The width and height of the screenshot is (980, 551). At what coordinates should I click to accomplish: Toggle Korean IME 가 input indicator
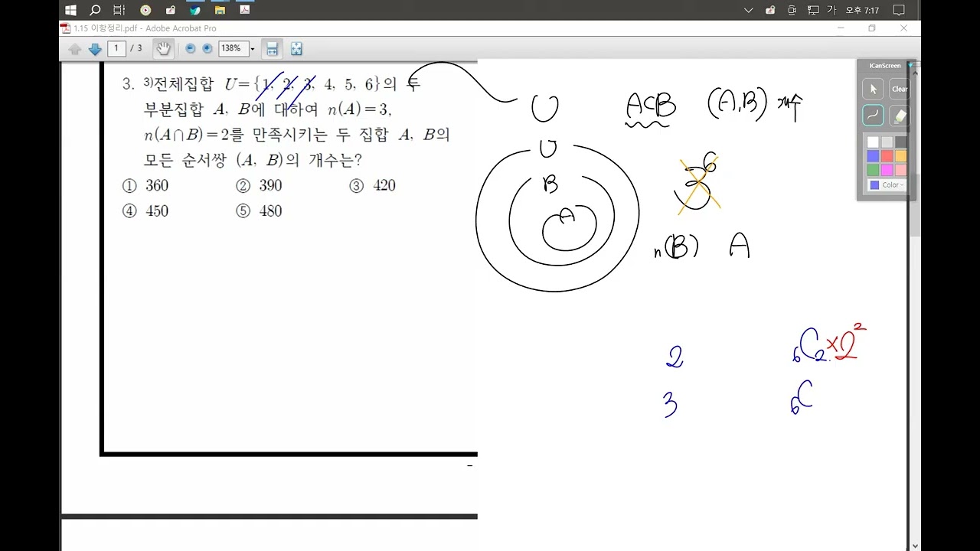[831, 10]
